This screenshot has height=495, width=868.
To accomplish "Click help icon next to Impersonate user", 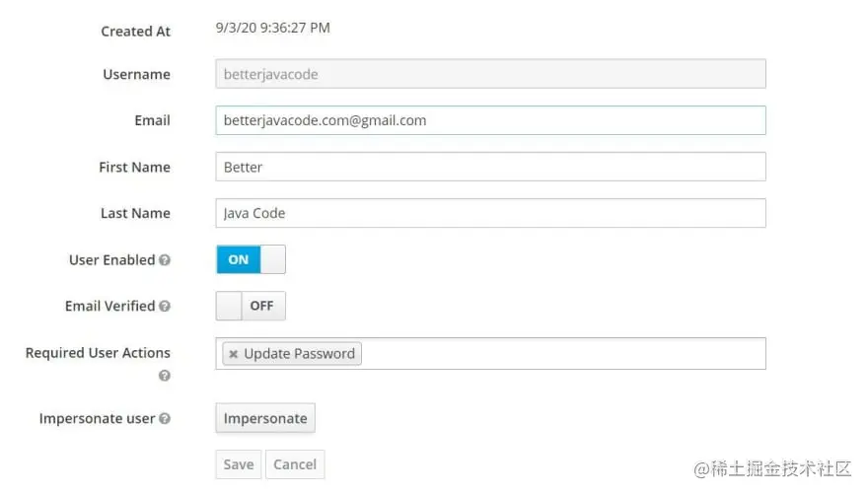I will (165, 418).
